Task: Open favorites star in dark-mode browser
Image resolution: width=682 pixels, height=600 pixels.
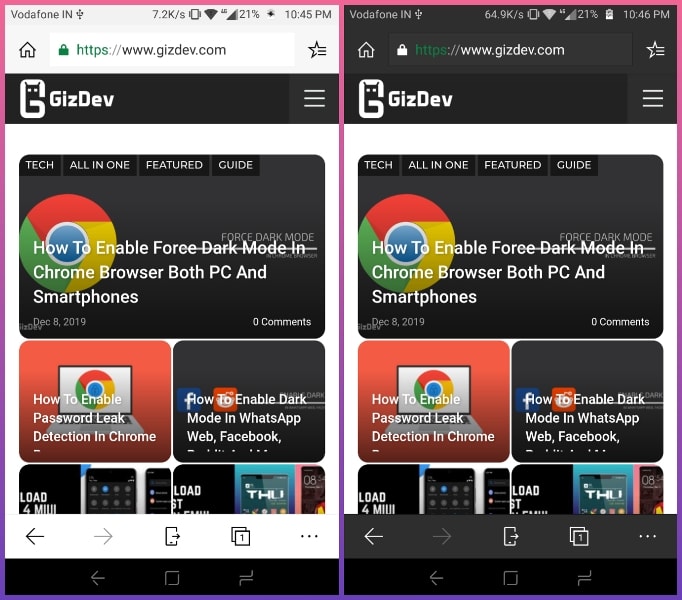Action: pyautogui.click(x=655, y=50)
